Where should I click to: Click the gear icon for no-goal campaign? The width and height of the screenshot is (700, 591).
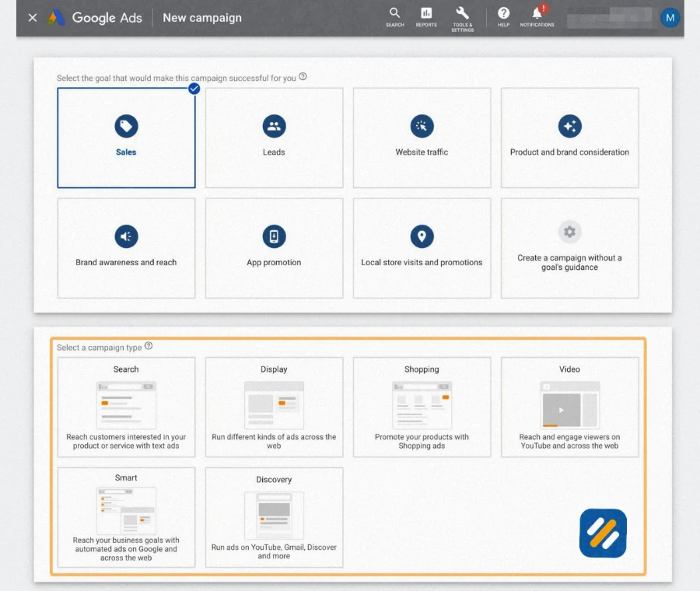(569, 232)
